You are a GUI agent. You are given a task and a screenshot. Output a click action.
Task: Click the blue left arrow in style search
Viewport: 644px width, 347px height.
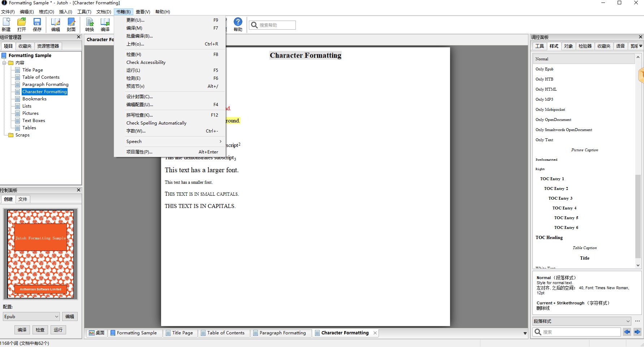[x=627, y=332]
